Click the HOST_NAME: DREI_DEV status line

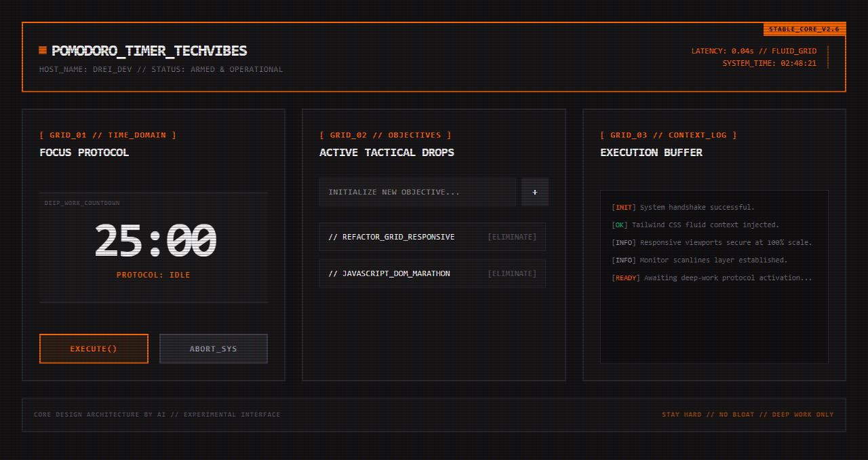point(161,69)
